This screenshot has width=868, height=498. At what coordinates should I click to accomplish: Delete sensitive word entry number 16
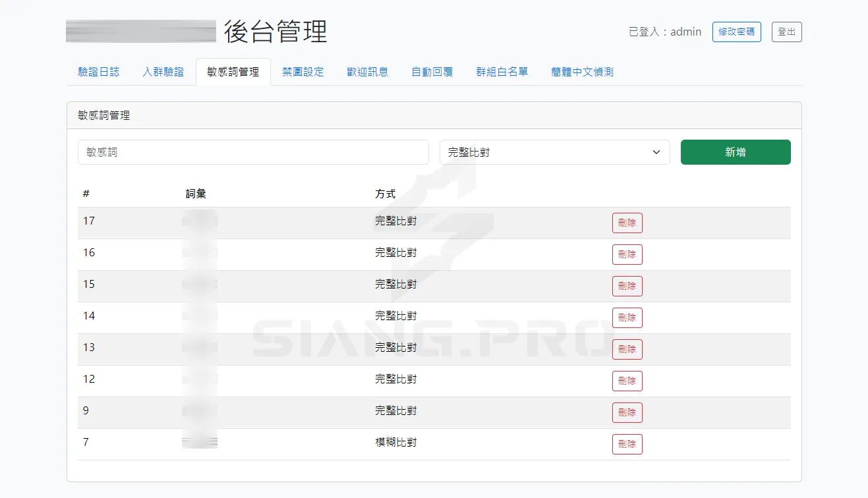[627, 254]
